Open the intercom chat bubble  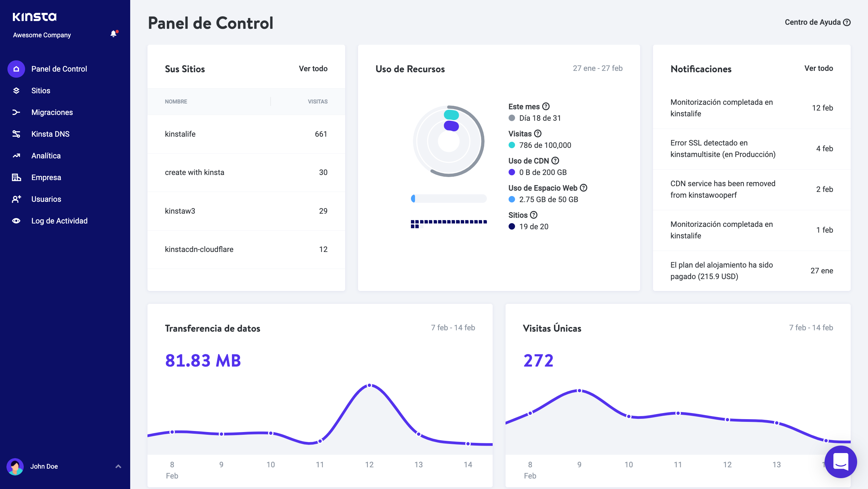coord(841,462)
